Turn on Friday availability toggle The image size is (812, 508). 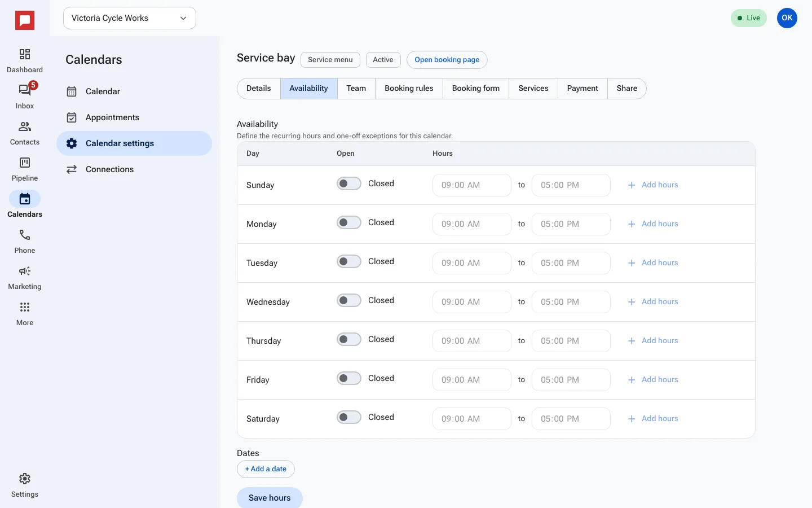349,378
